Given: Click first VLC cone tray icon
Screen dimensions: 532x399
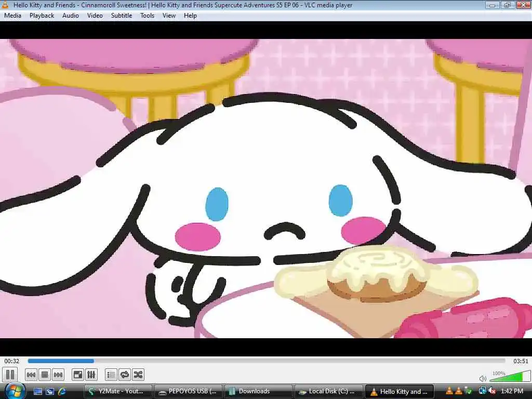Looking at the screenshot, I should [x=449, y=391].
